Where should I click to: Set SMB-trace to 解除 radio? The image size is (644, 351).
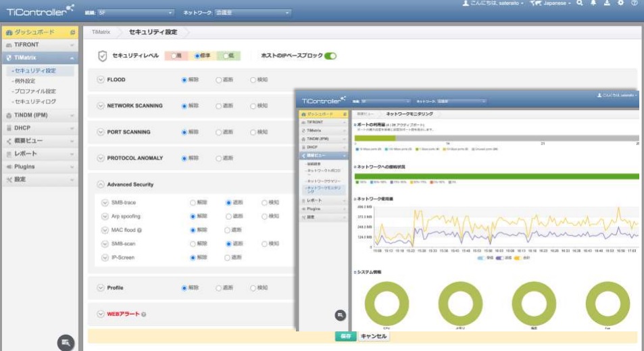pyautogui.click(x=193, y=203)
